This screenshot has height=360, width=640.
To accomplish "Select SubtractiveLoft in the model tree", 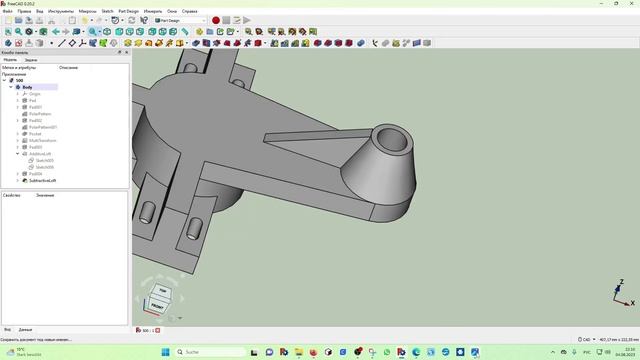I will 42,180.
